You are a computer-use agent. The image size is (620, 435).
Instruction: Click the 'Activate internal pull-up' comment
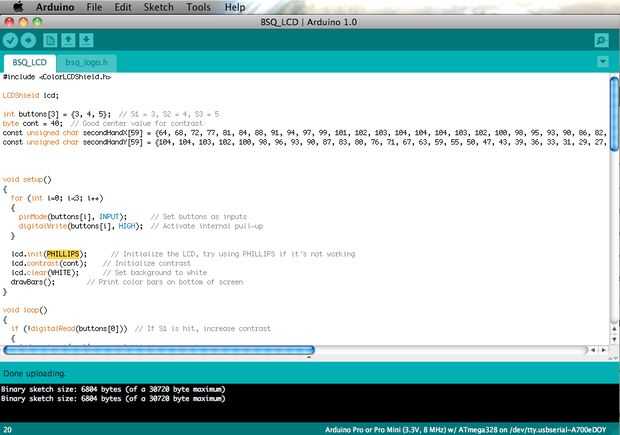[x=207, y=226]
